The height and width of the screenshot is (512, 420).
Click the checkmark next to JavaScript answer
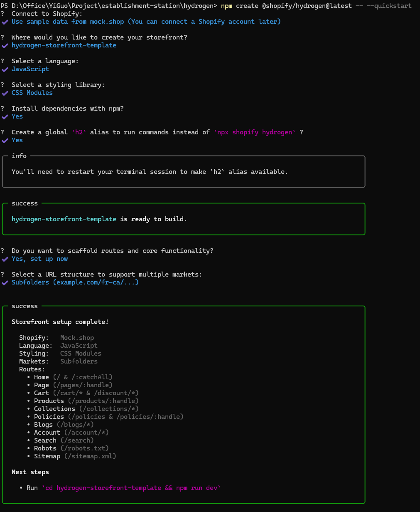[x=5, y=69]
